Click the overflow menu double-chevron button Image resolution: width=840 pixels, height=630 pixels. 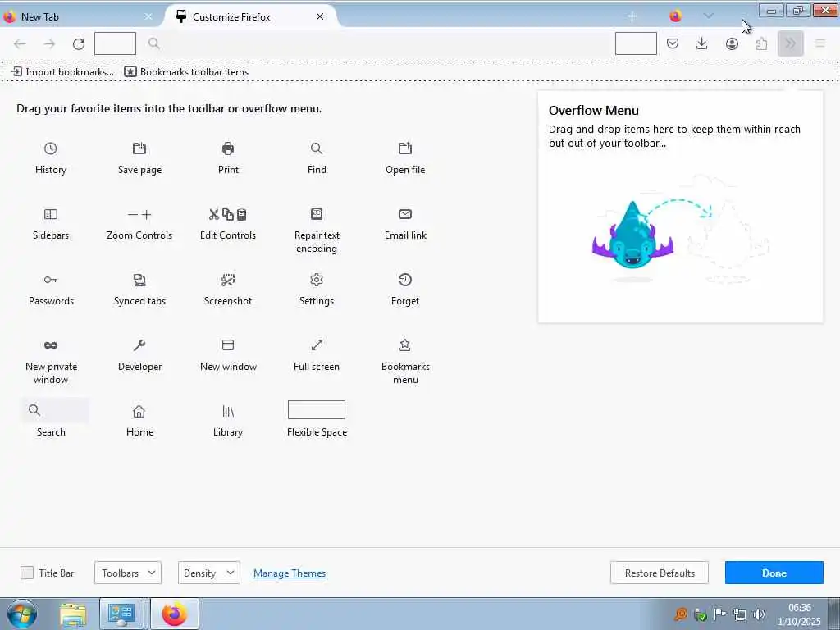pos(791,43)
